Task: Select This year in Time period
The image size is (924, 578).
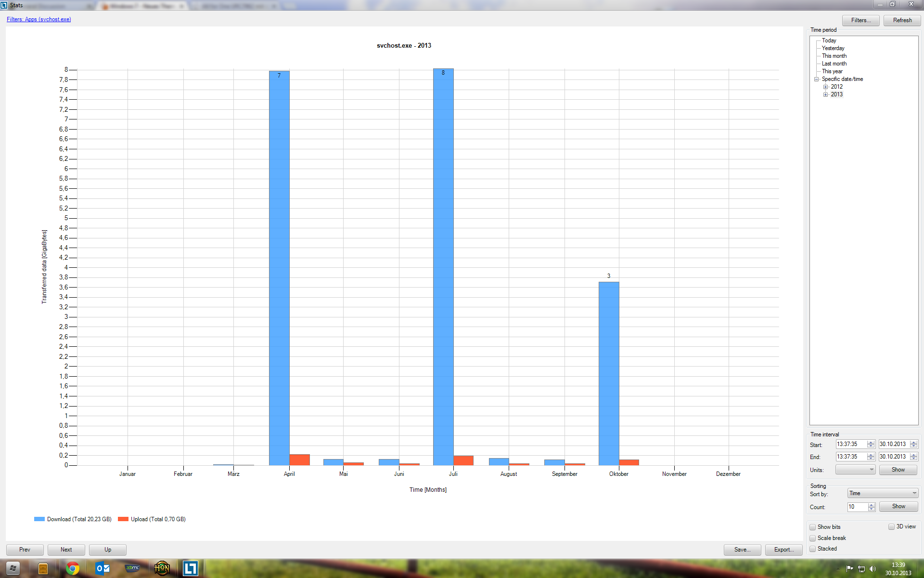Action: click(832, 71)
